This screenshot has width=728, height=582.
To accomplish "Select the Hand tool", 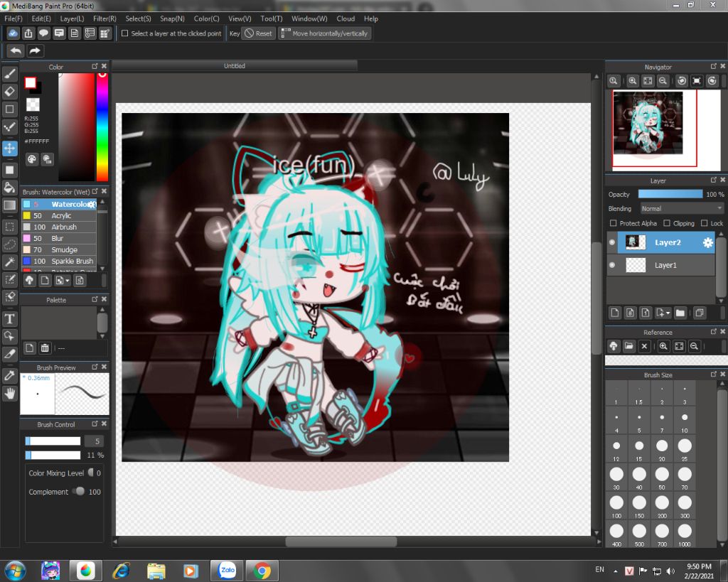I will coord(10,394).
